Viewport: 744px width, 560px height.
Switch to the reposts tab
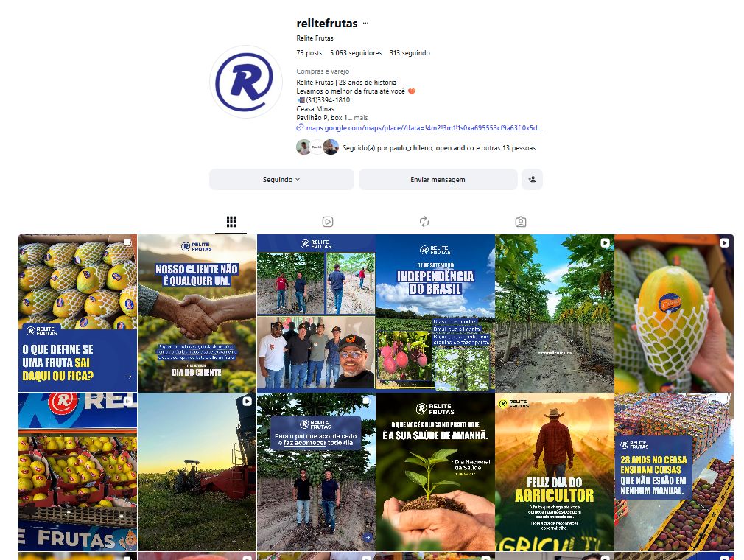click(x=424, y=222)
